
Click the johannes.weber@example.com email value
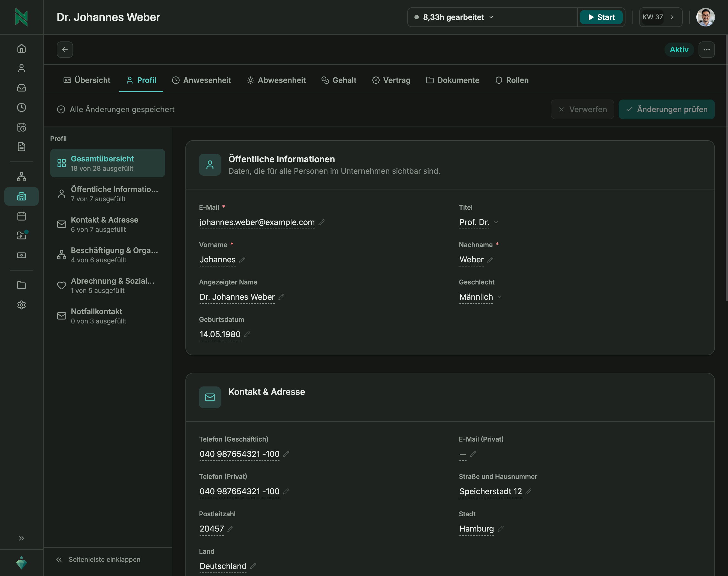pyautogui.click(x=257, y=222)
